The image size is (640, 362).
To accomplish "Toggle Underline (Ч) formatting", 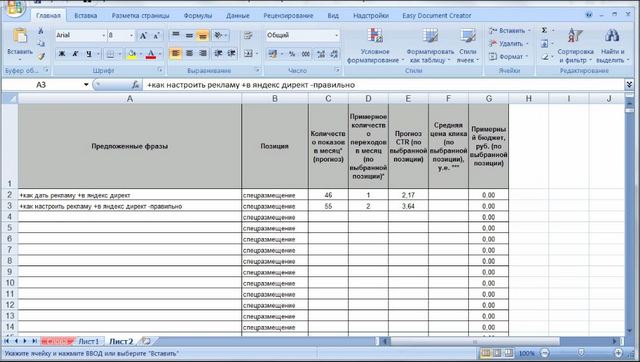I will (x=89, y=54).
